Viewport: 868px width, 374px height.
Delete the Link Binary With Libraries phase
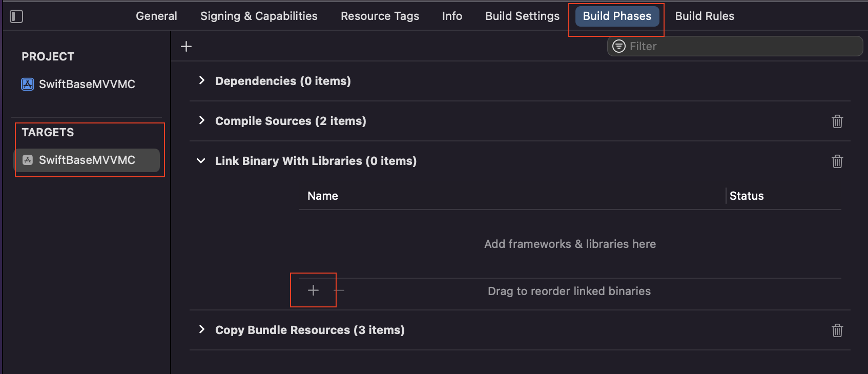(x=837, y=161)
